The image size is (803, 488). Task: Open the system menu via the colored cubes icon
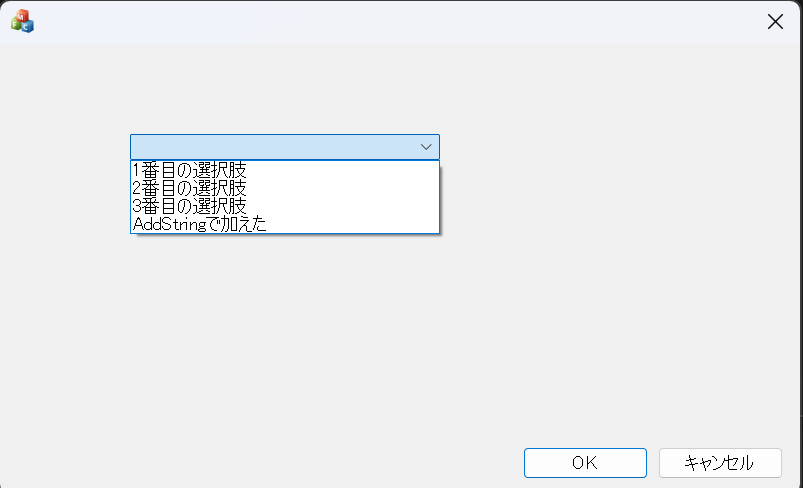click(x=22, y=21)
